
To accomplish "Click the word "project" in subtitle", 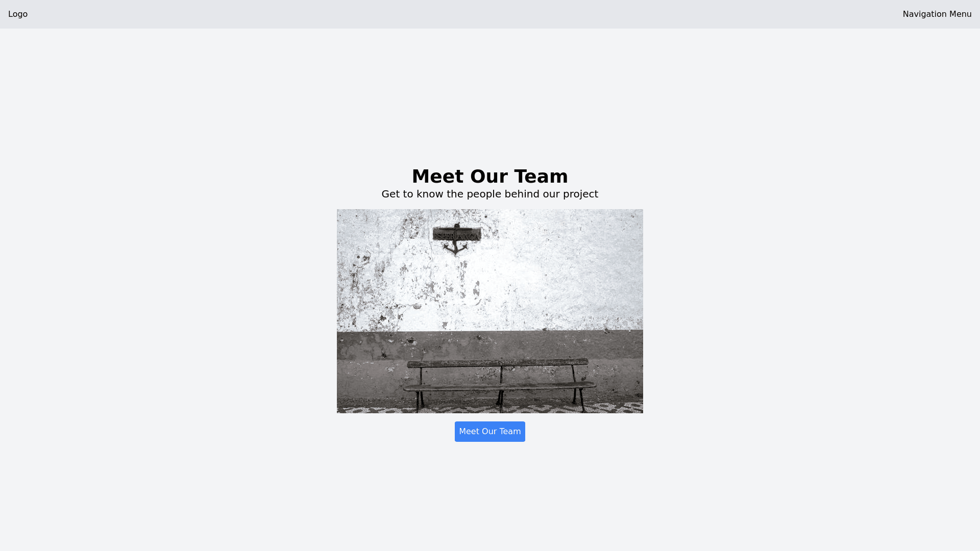I will (x=580, y=194).
